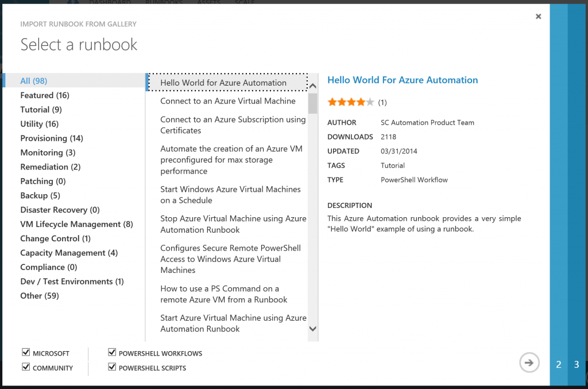Image resolution: width=588 pixels, height=389 pixels.
Task: Click the Tutorial tag value
Action: point(392,165)
